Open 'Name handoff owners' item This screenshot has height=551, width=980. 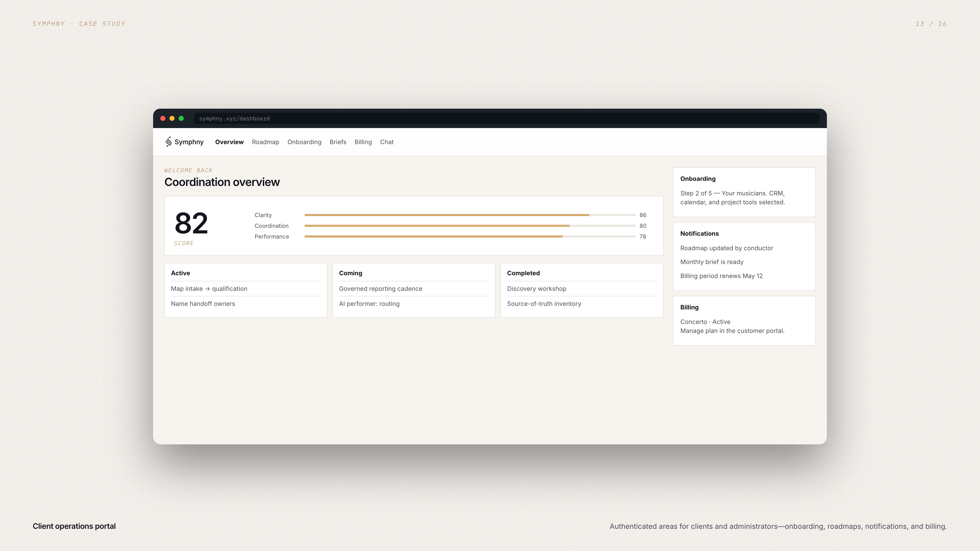246,304
